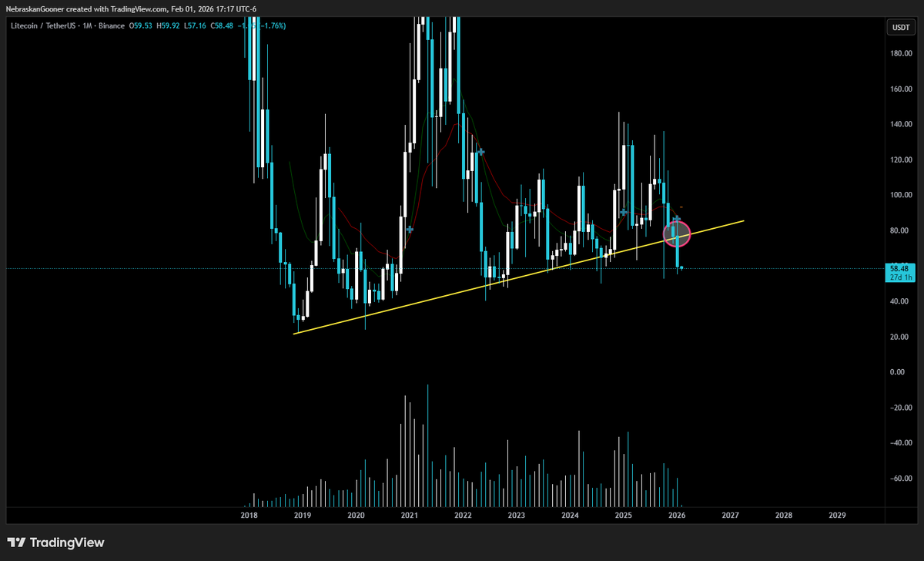Click 2029 on the time axis
The image size is (924, 561).
click(x=837, y=515)
